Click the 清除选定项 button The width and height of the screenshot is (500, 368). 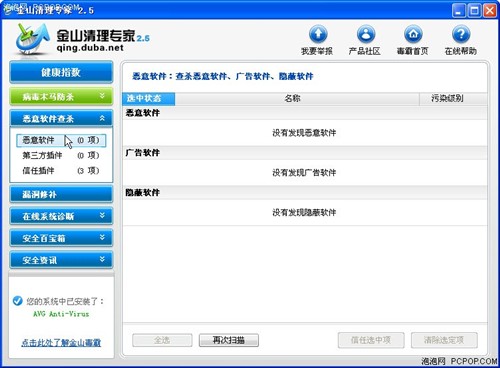coord(444,340)
